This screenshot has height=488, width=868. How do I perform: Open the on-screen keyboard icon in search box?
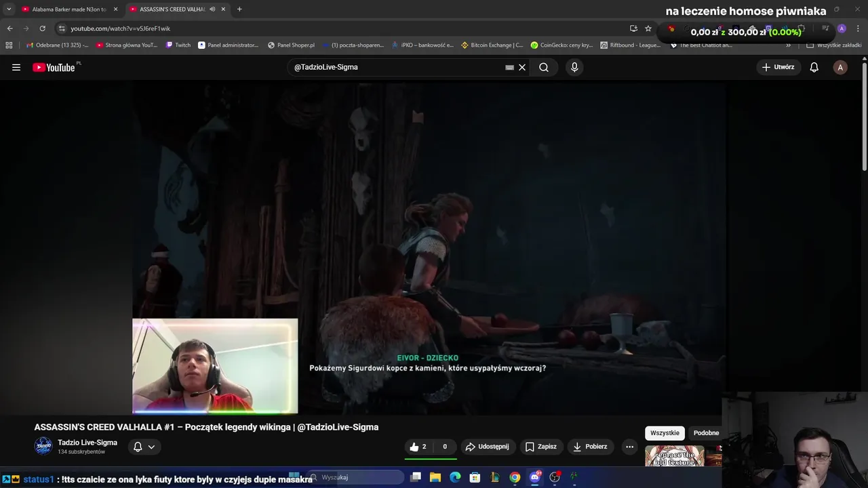509,67
